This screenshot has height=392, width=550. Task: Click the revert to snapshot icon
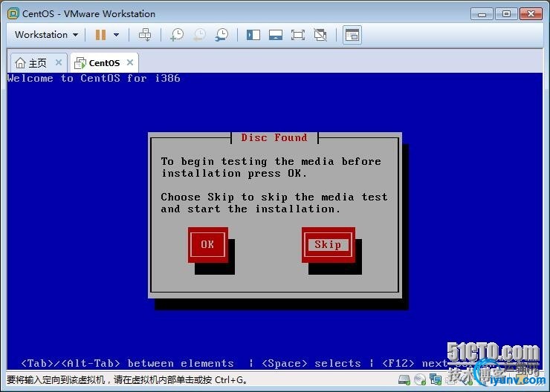pos(200,35)
